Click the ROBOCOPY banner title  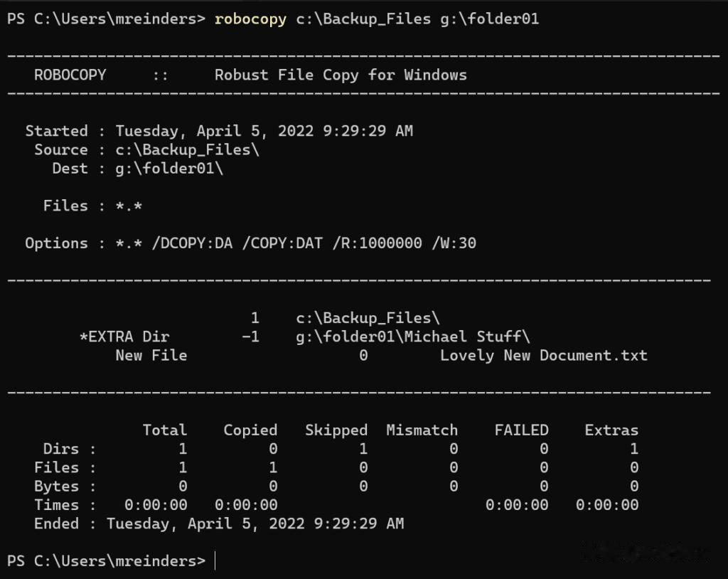[x=70, y=75]
